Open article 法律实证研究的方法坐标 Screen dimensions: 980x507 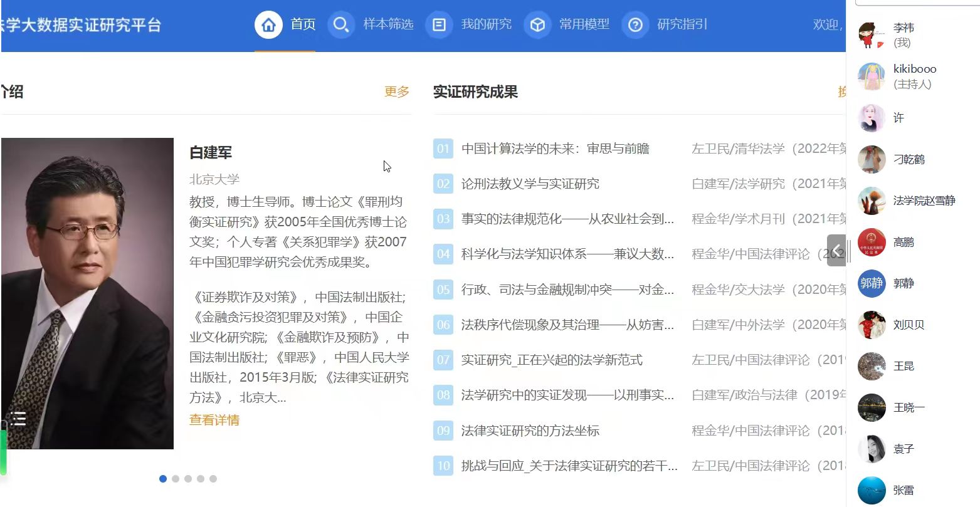[x=530, y=431]
